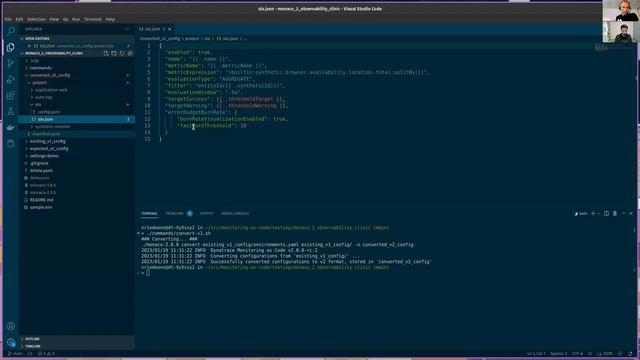Click New File icon in explorer header
This screenshot has width=640, height=360.
(106, 53)
